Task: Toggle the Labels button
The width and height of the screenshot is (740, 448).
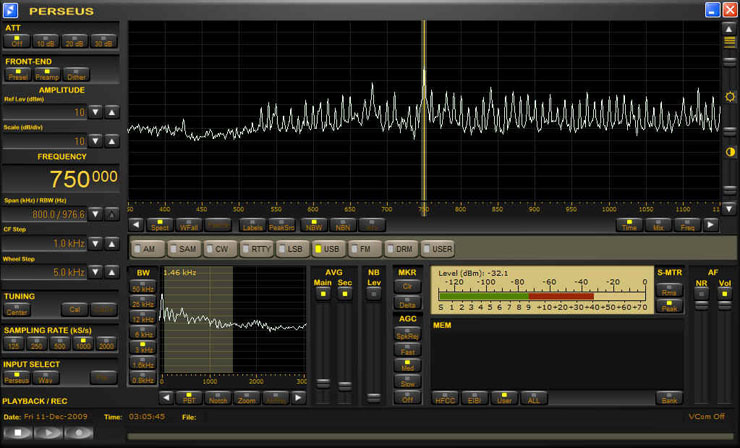Action: (x=252, y=225)
